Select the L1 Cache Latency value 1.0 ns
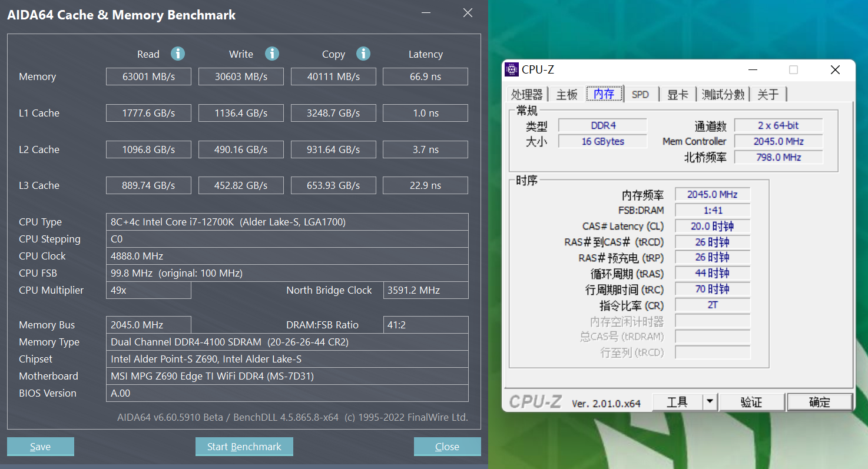 tap(426, 113)
